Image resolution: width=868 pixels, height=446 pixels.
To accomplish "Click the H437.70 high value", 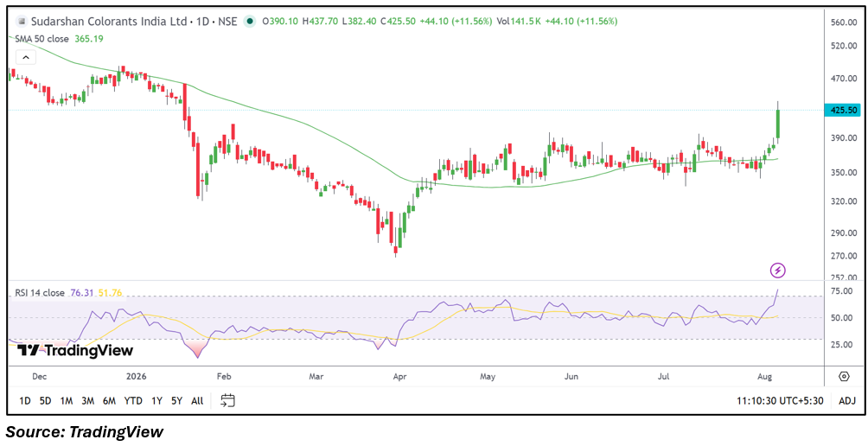I will coord(321,22).
